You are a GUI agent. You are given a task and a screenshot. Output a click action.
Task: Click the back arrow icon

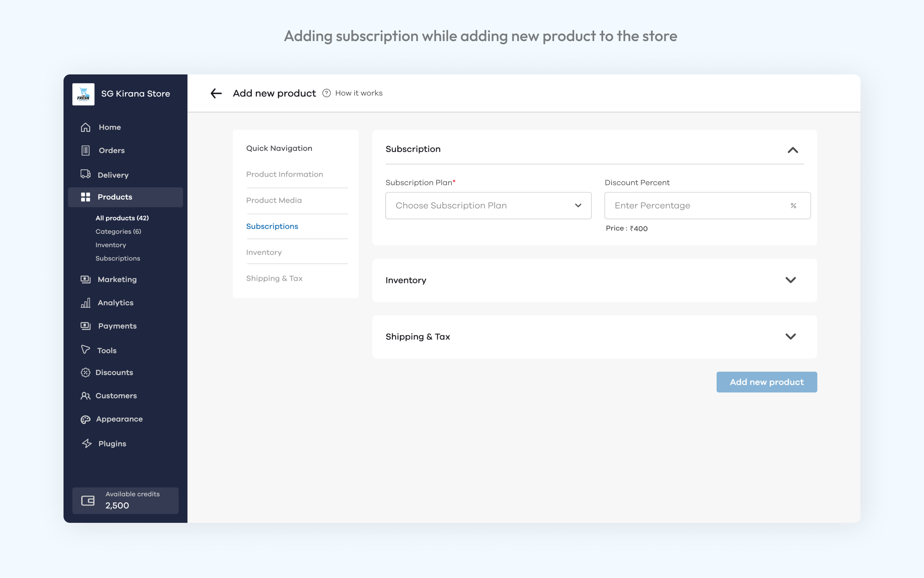tap(216, 93)
